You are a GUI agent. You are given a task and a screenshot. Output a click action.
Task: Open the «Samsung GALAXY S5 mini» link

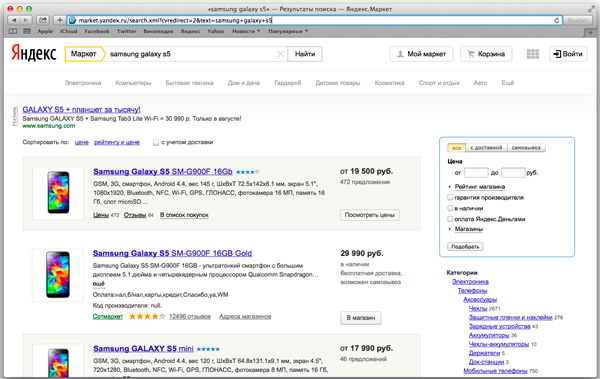click(143, 349)
